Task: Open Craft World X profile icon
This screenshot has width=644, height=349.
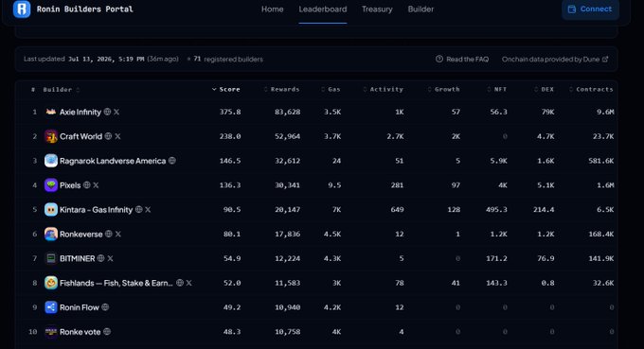Action: tap(117, 136)
